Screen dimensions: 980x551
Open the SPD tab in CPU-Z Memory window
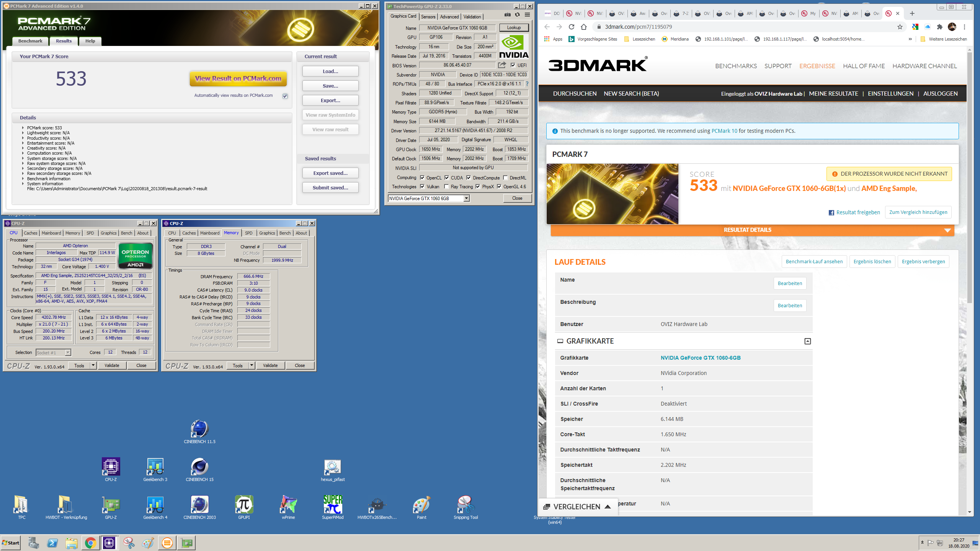[249, 233]
